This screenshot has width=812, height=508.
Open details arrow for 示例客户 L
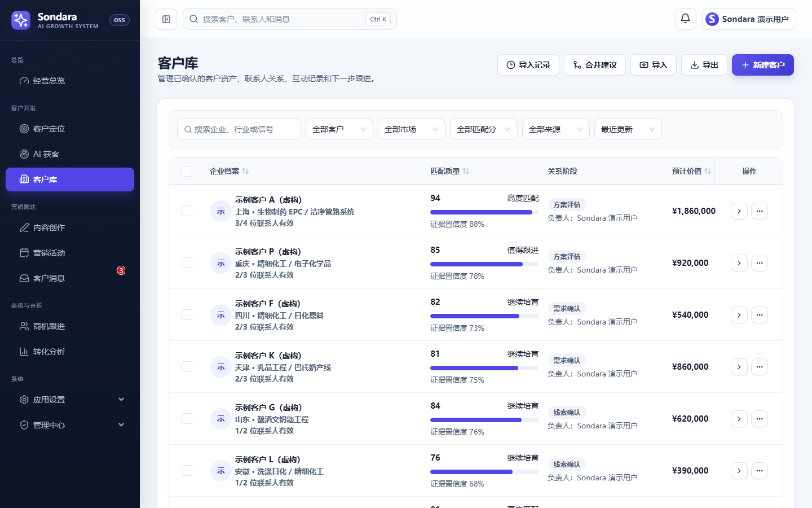point(739,471)
